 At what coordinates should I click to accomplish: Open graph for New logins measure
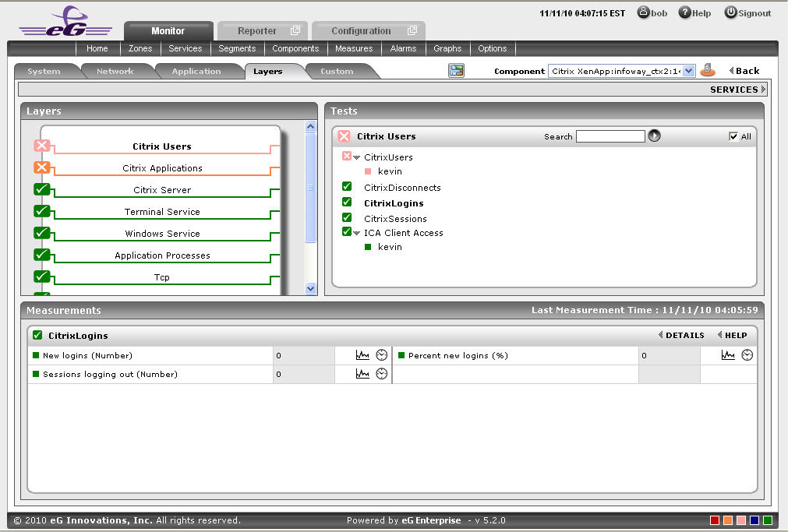pyautogui.click(x=362, y=355)
